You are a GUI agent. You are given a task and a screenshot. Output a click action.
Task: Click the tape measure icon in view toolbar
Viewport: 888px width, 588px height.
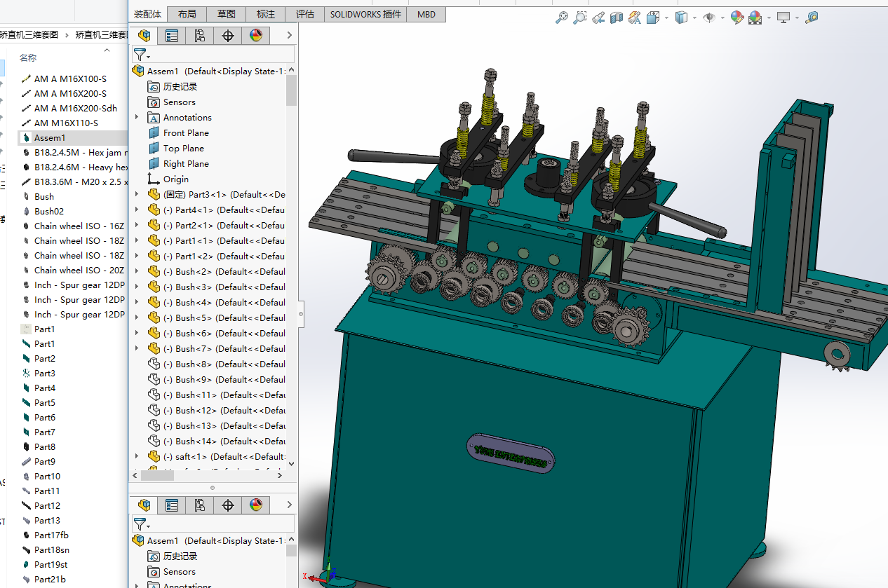[x=812, y=18]
